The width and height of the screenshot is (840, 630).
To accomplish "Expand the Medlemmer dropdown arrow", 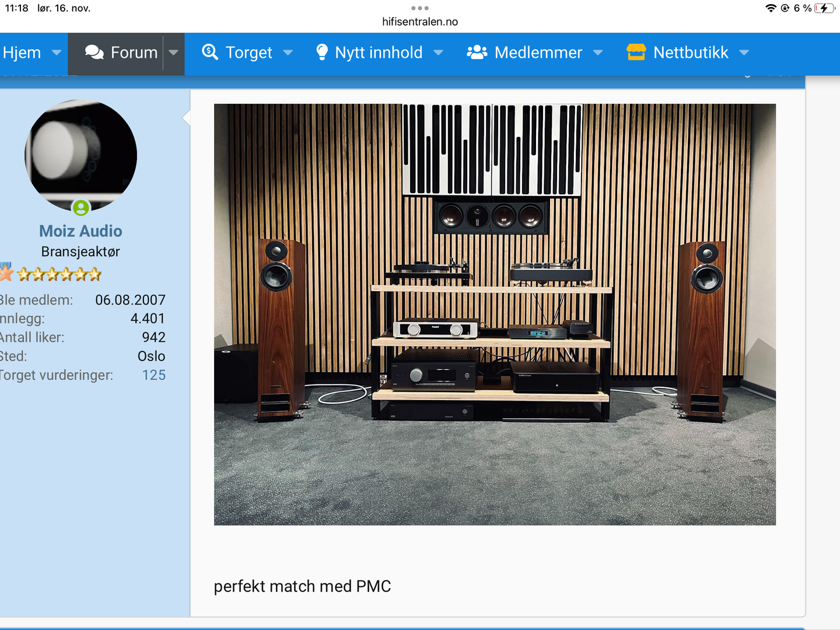I will pyautogui.click(x=598, y=52).
